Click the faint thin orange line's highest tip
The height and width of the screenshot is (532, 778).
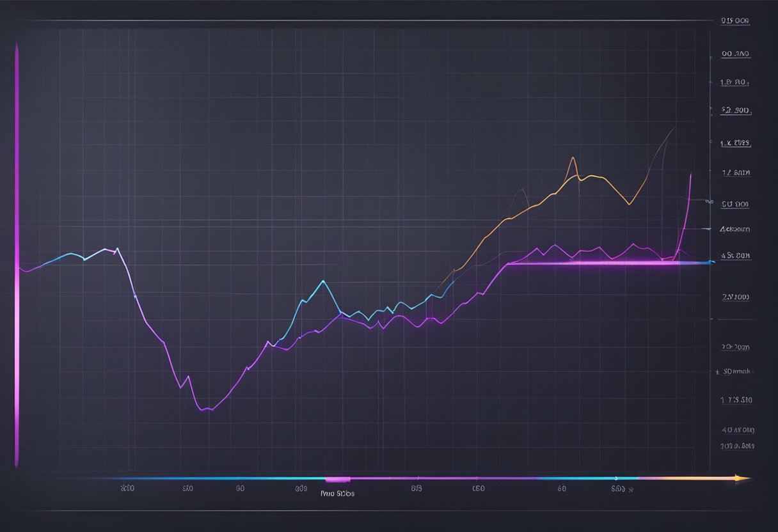[x=674, y=128]
